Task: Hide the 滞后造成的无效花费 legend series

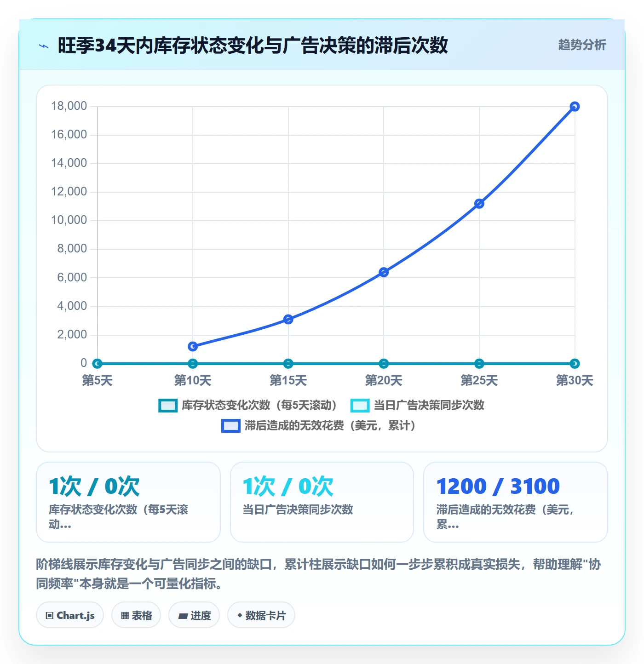Action: click(319, 425)
